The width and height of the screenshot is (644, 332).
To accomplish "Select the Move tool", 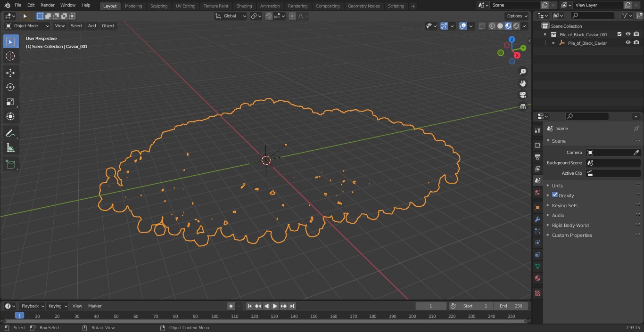I will point(10,73).
